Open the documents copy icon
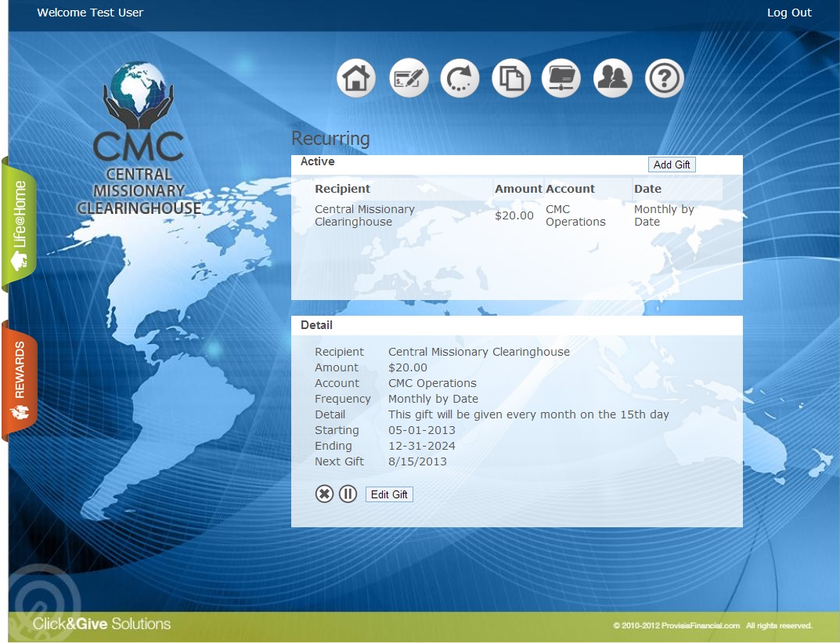Screen dimensions: 840x644 click(511, 78)
